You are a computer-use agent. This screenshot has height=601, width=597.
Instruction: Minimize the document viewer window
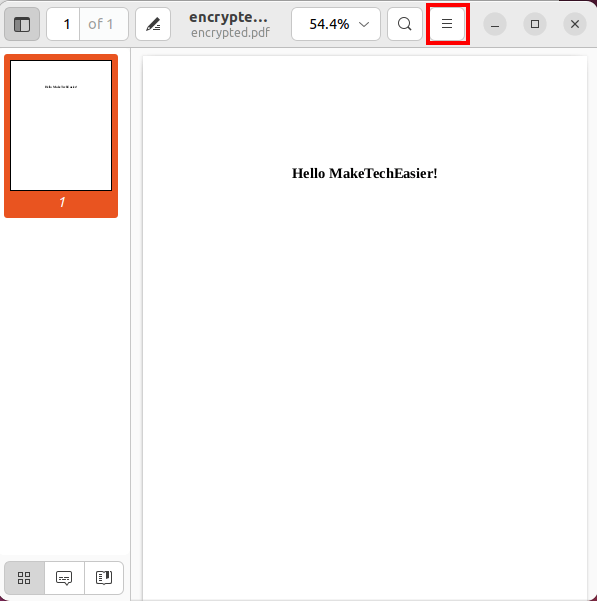click(495, 24)
